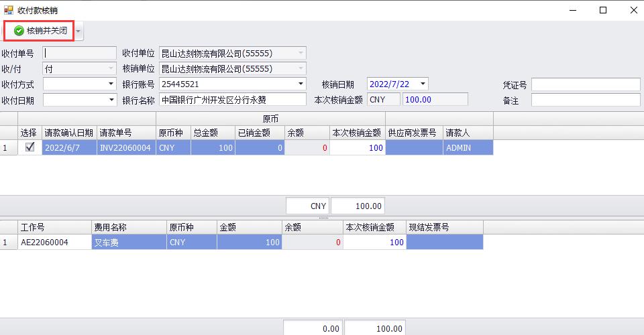This screenshot has height=335, width=644.
Task: Select the 请款单号 INV22060004 cell
Action: (126, 148)
